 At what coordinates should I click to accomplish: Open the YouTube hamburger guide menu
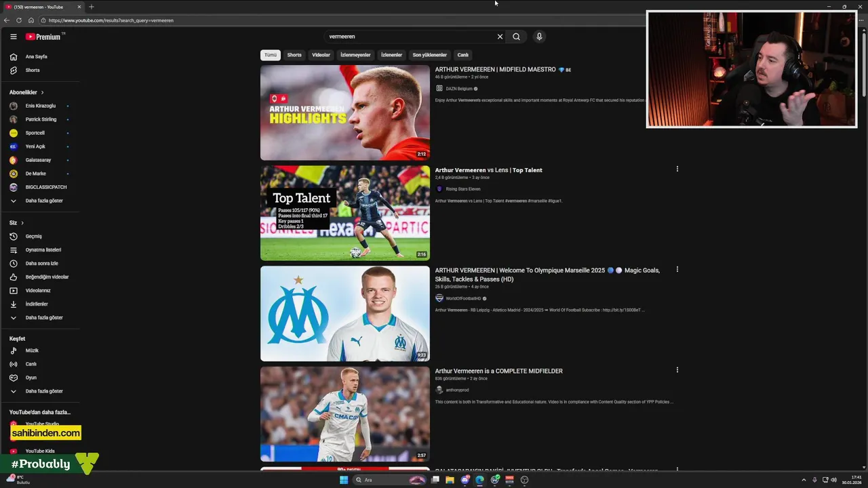pos(13,37)
